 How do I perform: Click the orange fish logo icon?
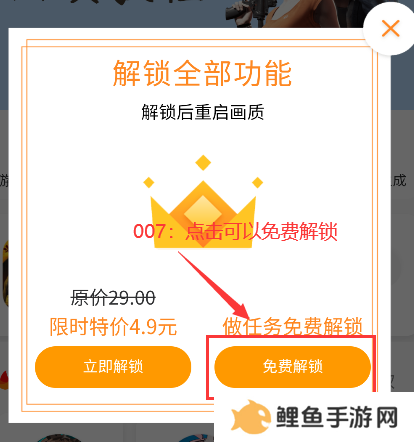[251, 417]
